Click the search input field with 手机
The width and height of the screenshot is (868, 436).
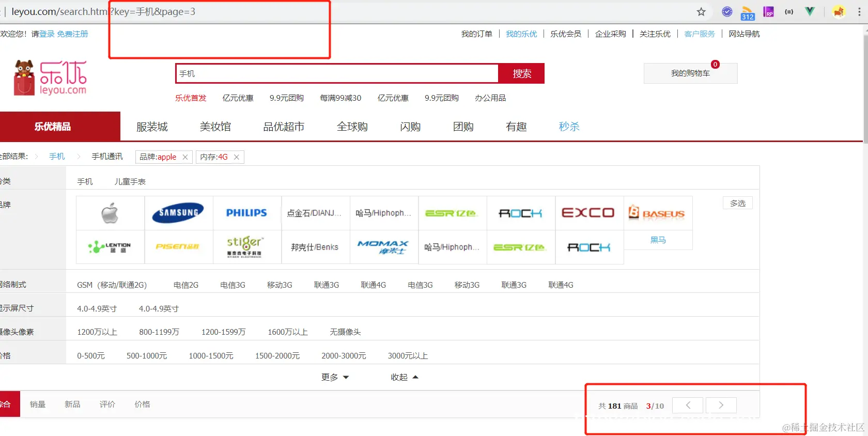pyautogui.click(x=337, y=73)
